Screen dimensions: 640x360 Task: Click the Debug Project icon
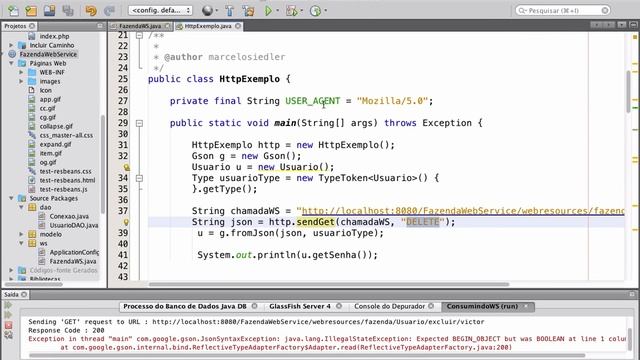291,11
